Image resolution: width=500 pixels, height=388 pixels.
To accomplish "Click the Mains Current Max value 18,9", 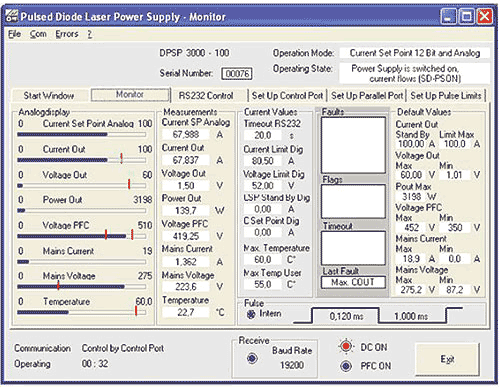I will 411,259.
